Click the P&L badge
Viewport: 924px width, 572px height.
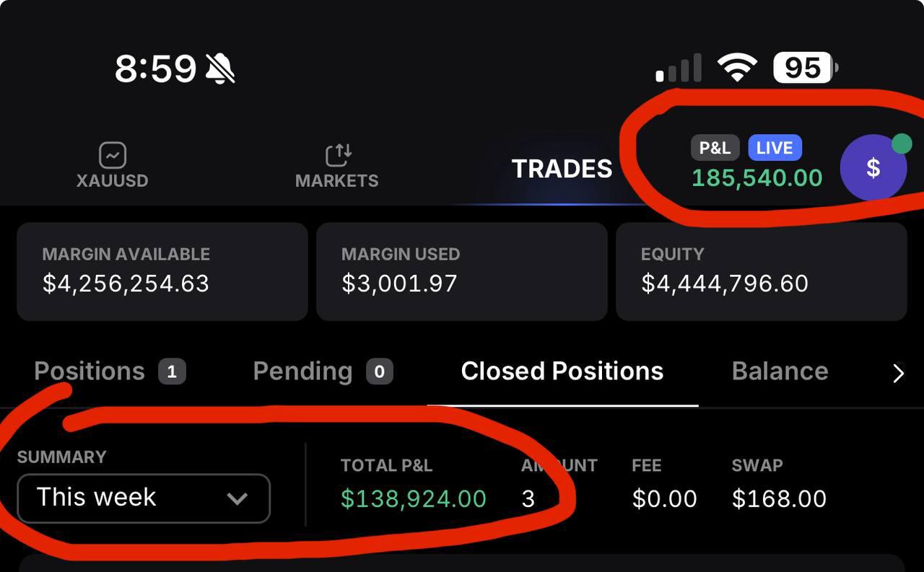click(714, 147)
